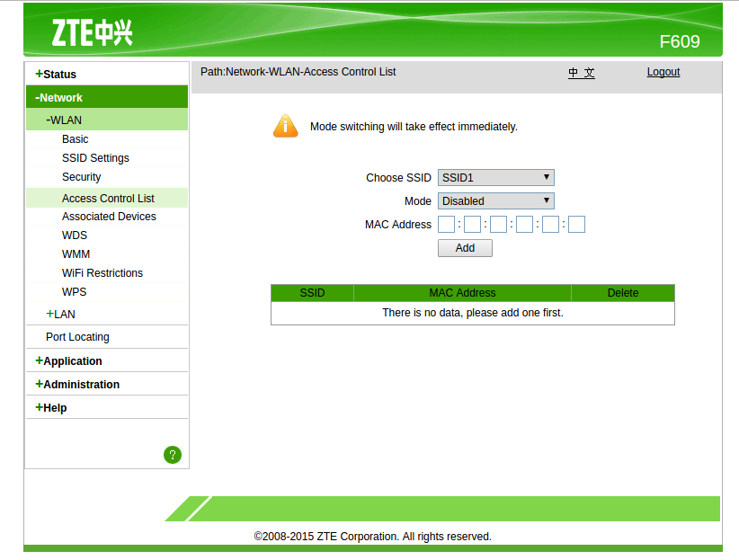Expand the LAN submenu
Screen dimensions: 739x560
[x=60, y=315]
